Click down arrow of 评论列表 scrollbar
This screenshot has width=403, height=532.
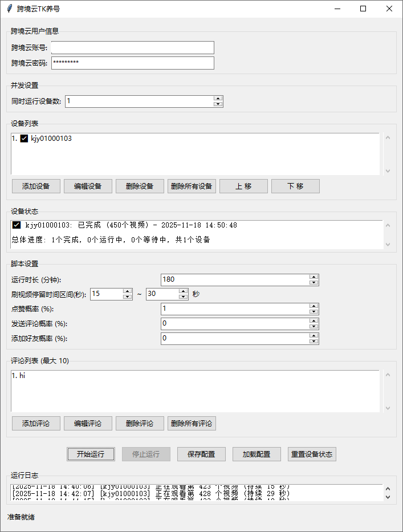click(x=388, y=408)
